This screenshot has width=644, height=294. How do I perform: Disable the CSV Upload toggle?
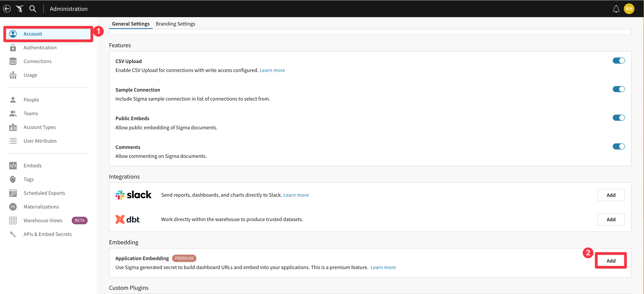[618, 60]
